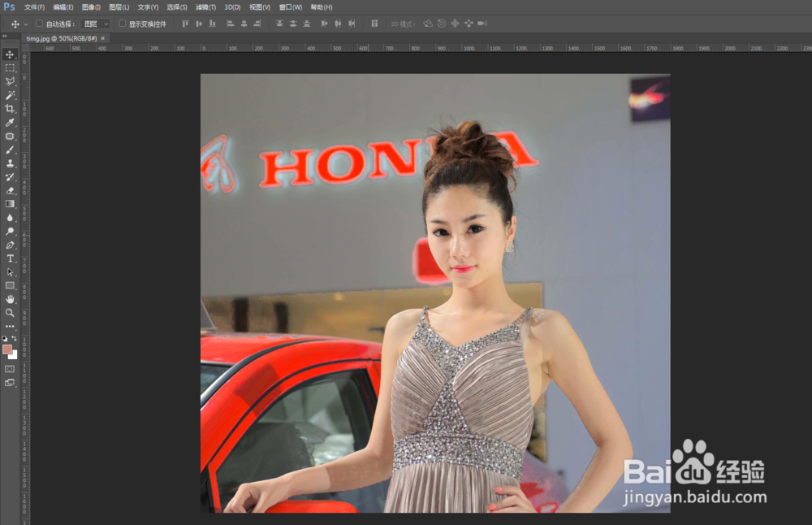Viewport: 812px width, 525px height.
Task: Select the Patch healing tool
Action: click(x=9, y=137)
